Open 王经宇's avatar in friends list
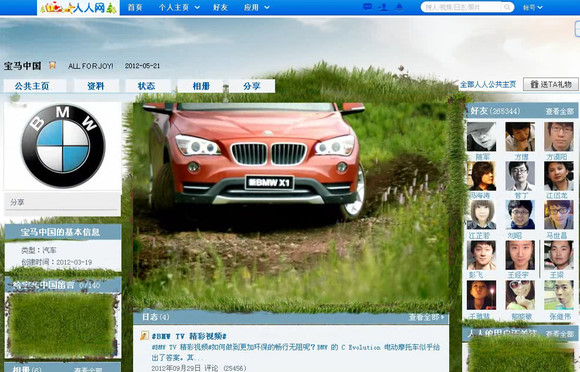 click(x=520, y=255)
